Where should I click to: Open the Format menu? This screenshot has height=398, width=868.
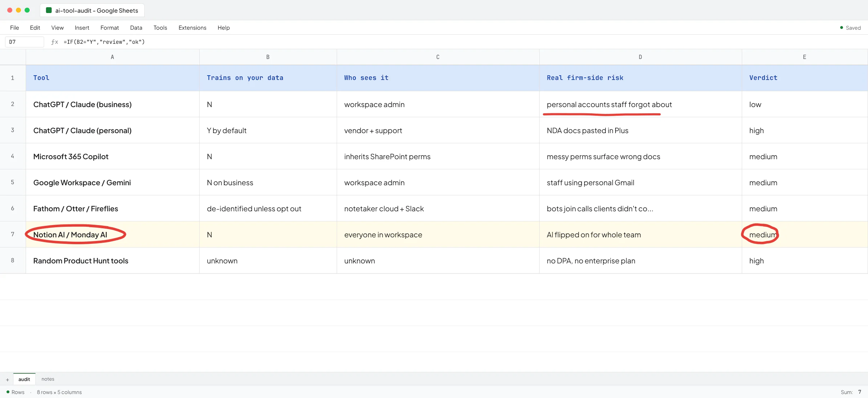(x=110, y=28)
